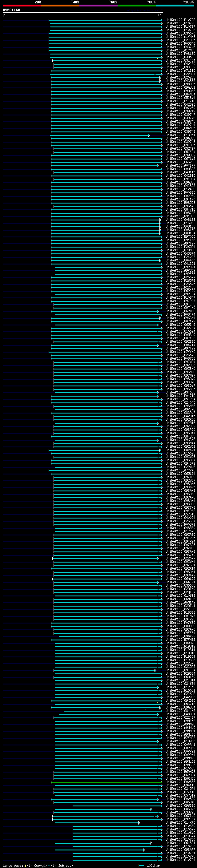Select hit label UniRef100_A9PJ78
Viewport: 197px width, 868px height.
tap(180, 410)
